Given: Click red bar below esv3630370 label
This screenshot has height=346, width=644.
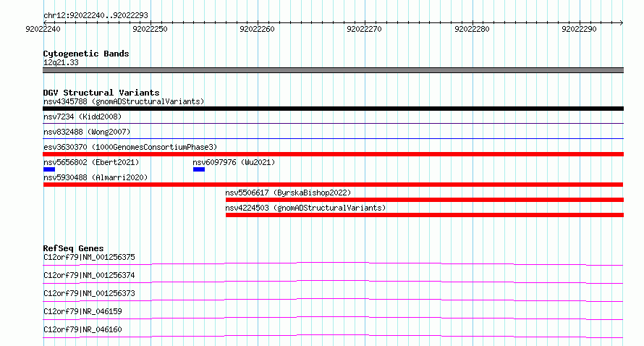Looking at the screenshot, I should tap(333, 154).
